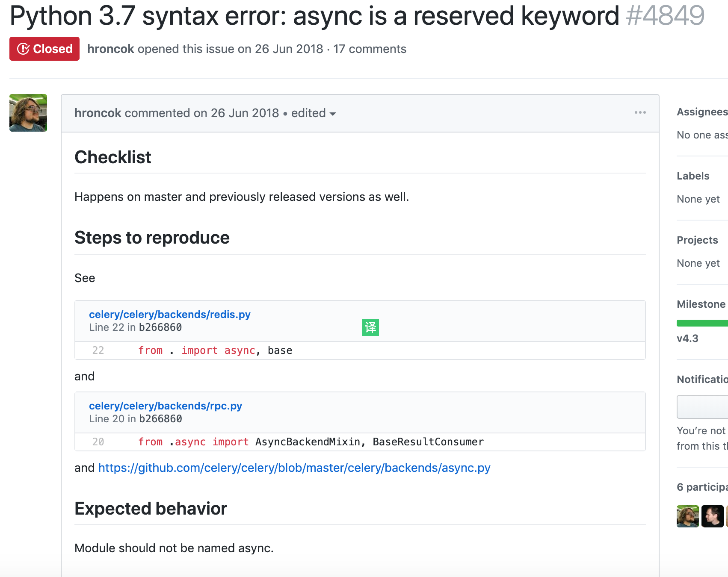
Task: Click the Steps to reproduce heading
Action: [152, 238]
